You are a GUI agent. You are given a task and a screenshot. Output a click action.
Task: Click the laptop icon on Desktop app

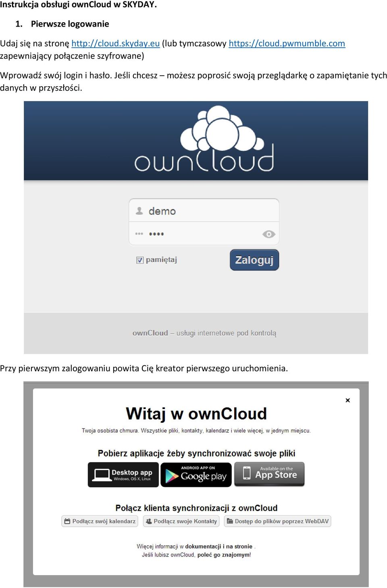tap(101, 475)
